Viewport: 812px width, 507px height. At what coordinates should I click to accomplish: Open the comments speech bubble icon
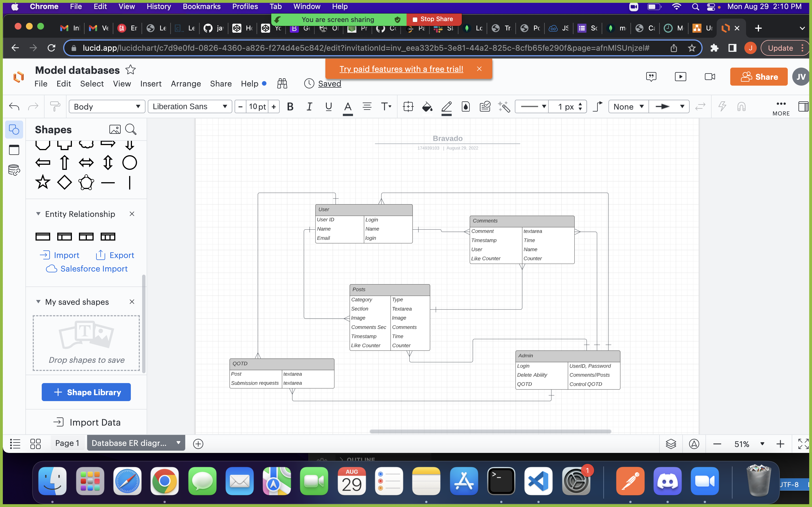click(x=651, y=77)
